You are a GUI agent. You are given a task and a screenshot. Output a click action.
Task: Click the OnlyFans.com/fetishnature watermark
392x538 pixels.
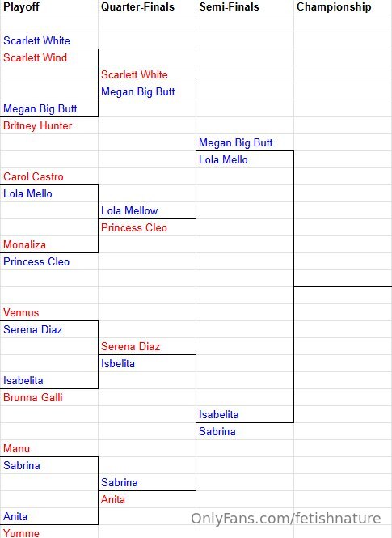[x=286, y=519]
